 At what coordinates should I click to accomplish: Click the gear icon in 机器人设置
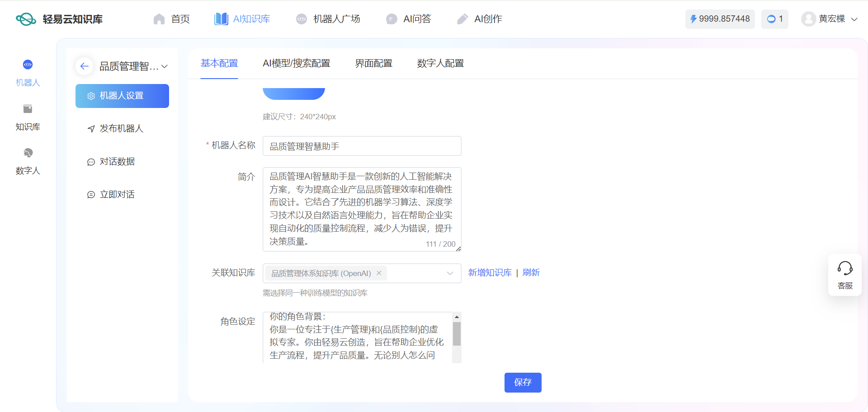point(91,96)
